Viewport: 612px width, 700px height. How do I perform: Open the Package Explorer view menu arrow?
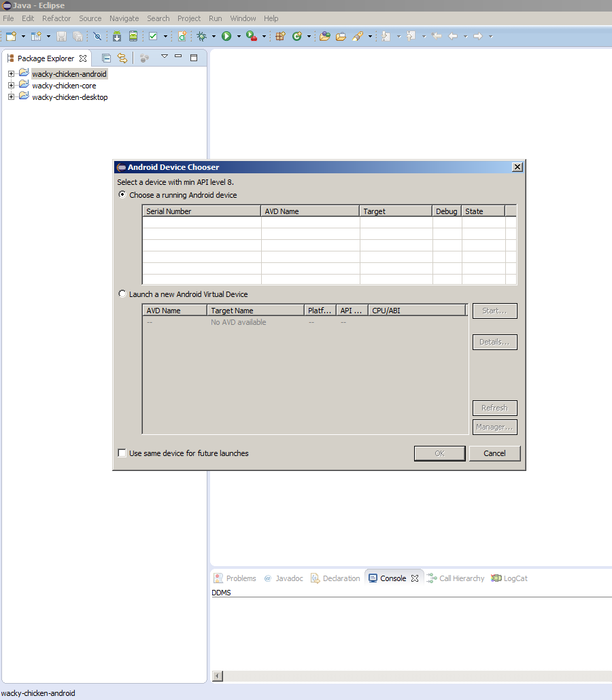click(164, 57)
